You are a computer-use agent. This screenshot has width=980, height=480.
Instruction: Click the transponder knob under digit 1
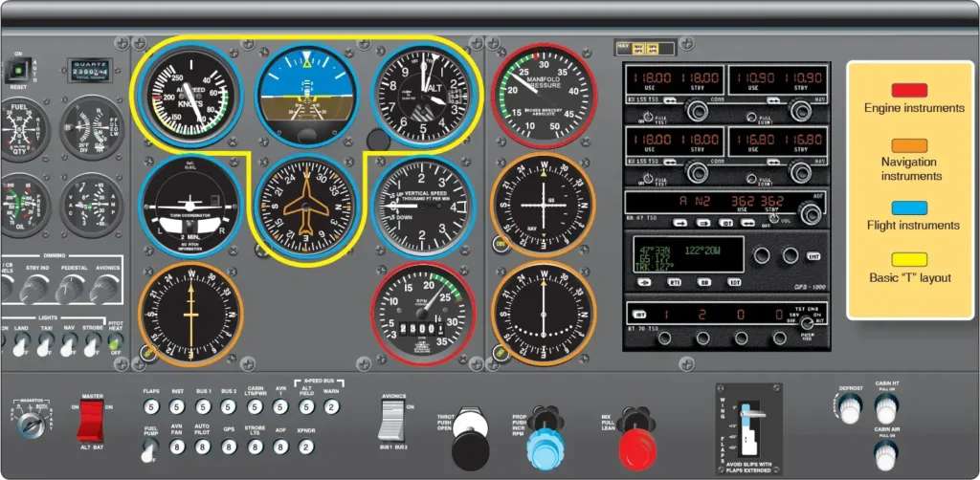pos(665,338)
